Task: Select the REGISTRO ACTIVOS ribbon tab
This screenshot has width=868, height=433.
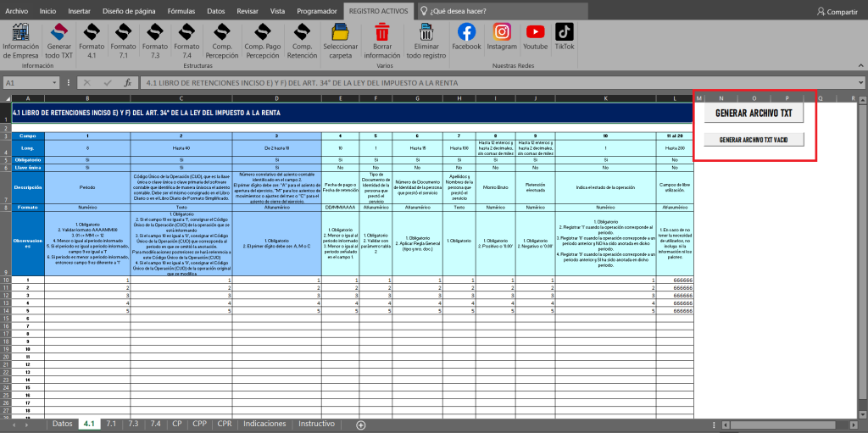Action: [379, 11]
